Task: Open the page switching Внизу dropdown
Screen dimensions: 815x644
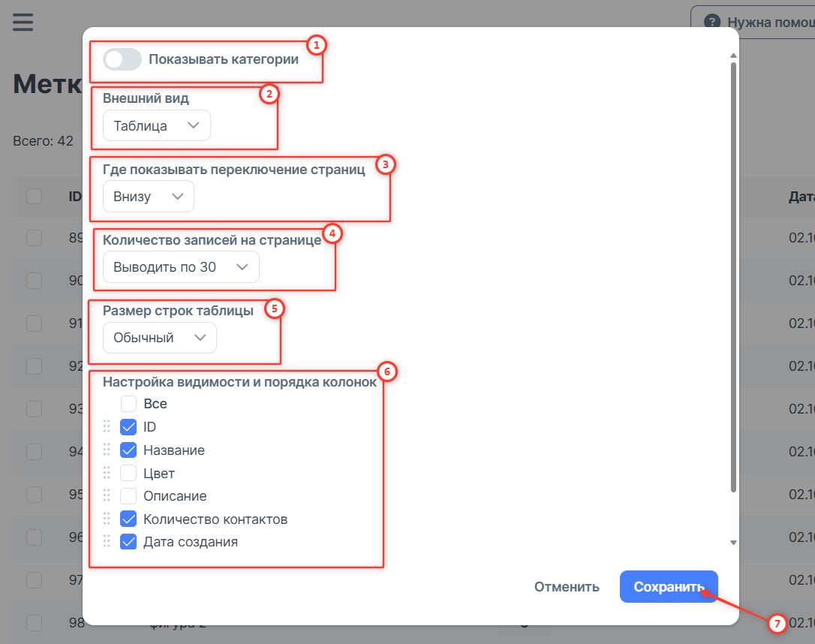Action: pos(148,197)
